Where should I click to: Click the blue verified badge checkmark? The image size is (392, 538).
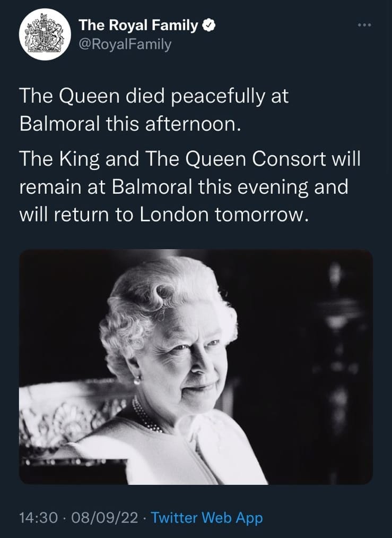click(x=209, y=25)
